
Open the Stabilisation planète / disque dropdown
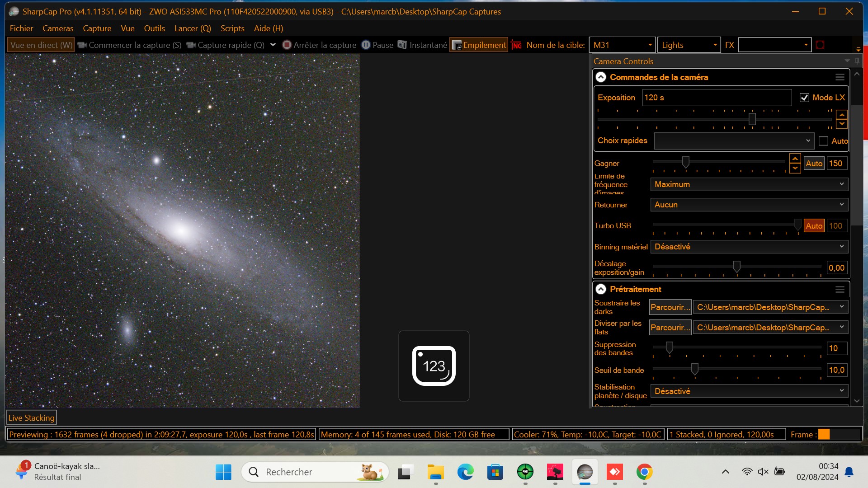coord(749,391)
